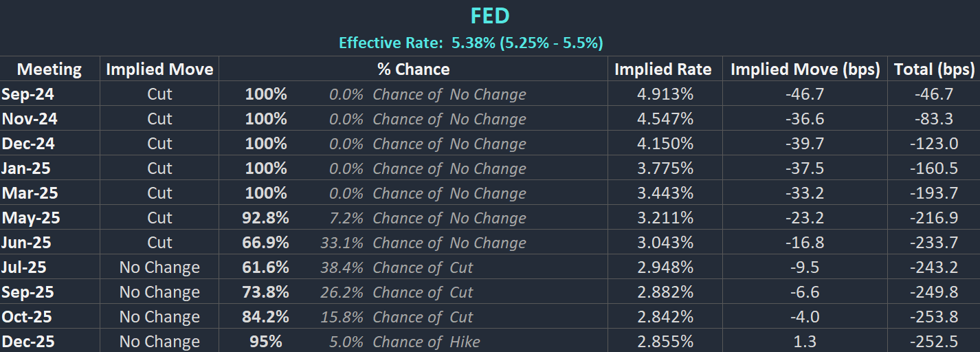
Task: Click the Jul-25 38.4% Chance of Cut
Action: coord(397,267)
